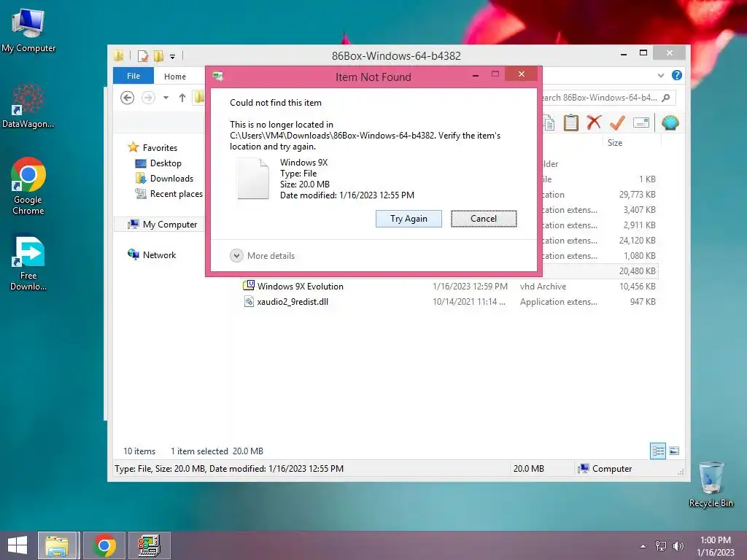Click the New folder quick access icon

click(x=158, y=56)
